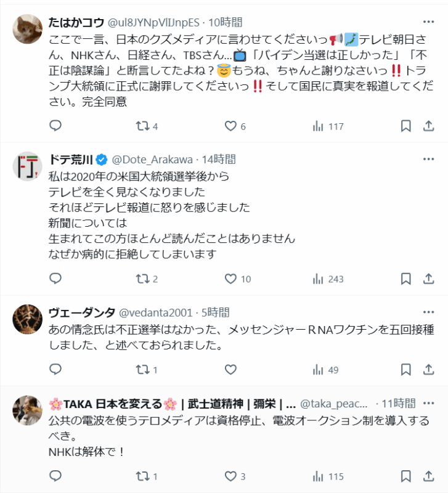Open @vedanta2001 profile link
The height and width of the screenshot is (493, 448).
[155, 312]
